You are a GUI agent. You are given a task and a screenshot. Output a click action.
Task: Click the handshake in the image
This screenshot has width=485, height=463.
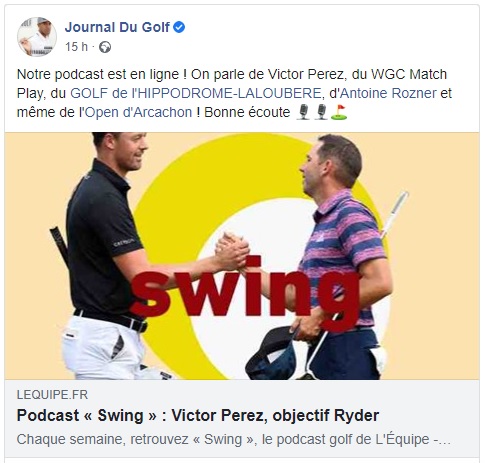[233, 251]
